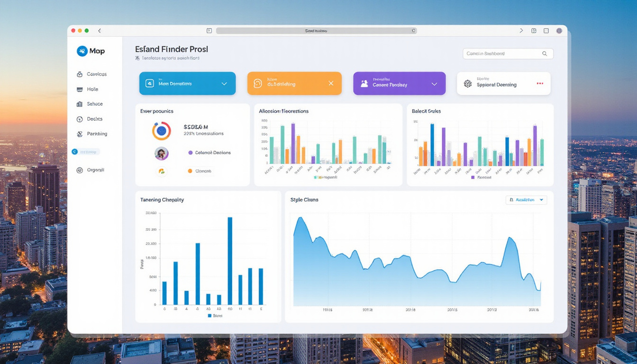The image size is (637, 364).
Task: Select the user avatar in the Ewer poounics panel
Action: click(162, 153)
